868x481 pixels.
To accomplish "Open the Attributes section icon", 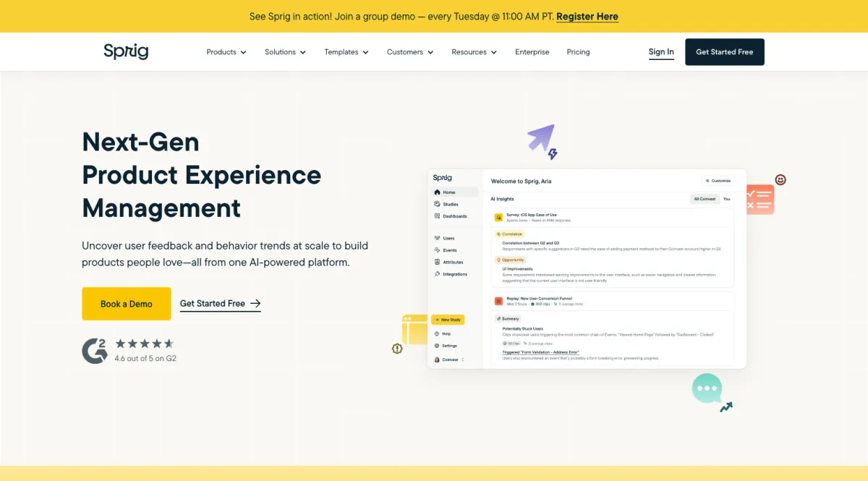I will (x=438, y=261).
